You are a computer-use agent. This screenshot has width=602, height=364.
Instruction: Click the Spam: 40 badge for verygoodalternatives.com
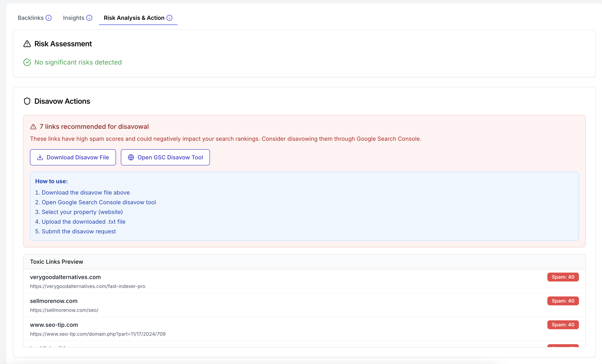tap(563, 277)
